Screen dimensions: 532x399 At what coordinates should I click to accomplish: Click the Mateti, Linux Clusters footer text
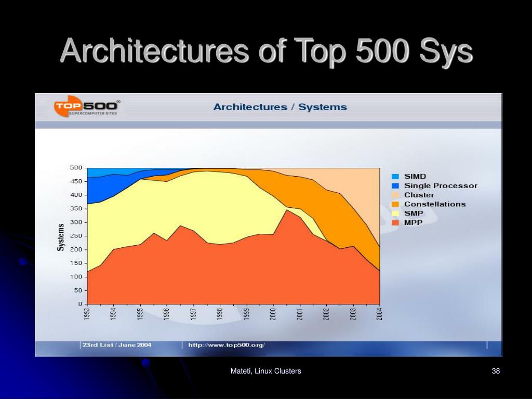pos(265,371)
